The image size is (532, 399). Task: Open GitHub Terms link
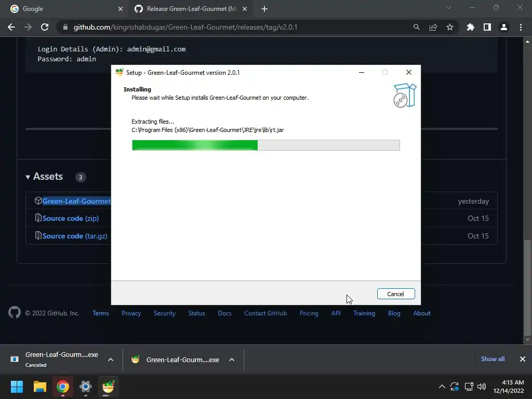(100, 313)
